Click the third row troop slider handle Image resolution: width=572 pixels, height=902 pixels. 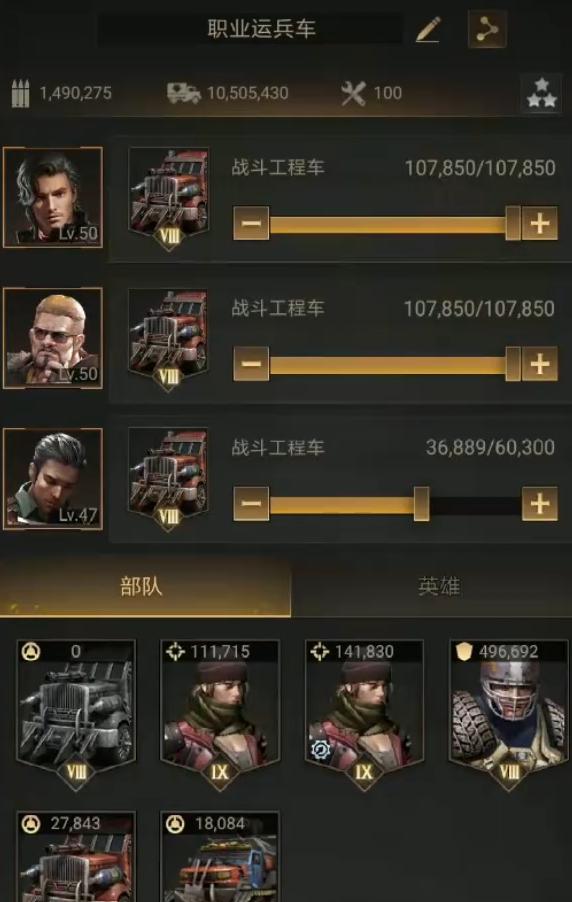point(421,504)
